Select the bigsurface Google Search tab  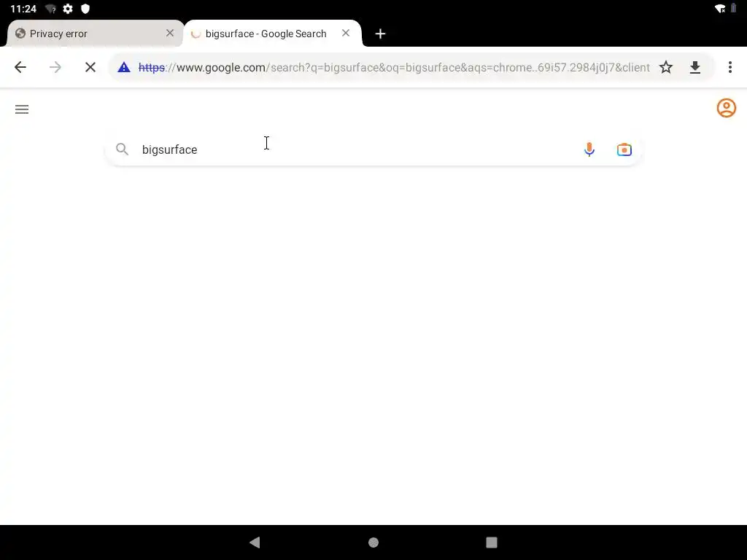pyautogui.click(x=266, y=34)
